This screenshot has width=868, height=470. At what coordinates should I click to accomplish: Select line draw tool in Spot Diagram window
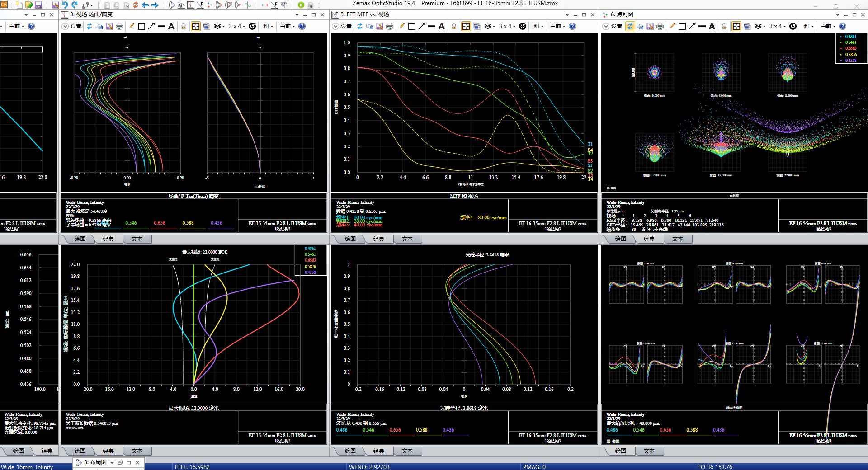pyautogui.click(x=702, y=26)
